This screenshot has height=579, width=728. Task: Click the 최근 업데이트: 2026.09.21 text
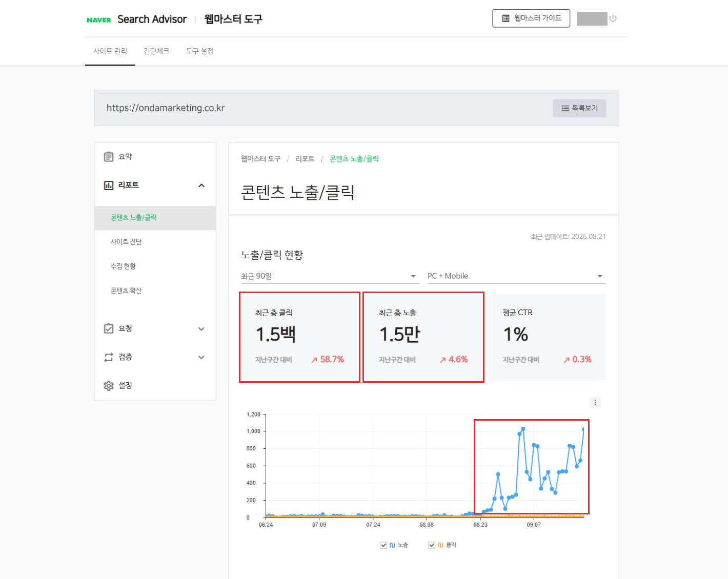click(568, 237)
